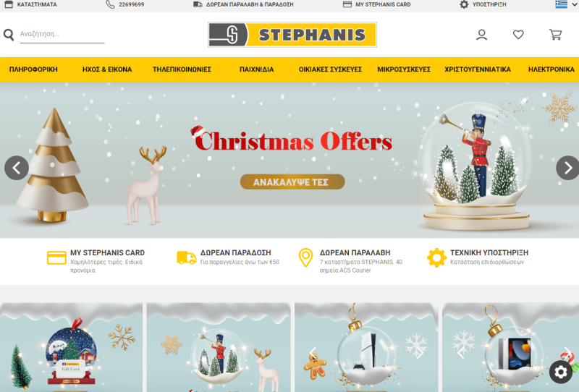This screenshot has height=392, width=579.
Task: Click the phone icon beside 22699699
Action: tap(110, 4)
